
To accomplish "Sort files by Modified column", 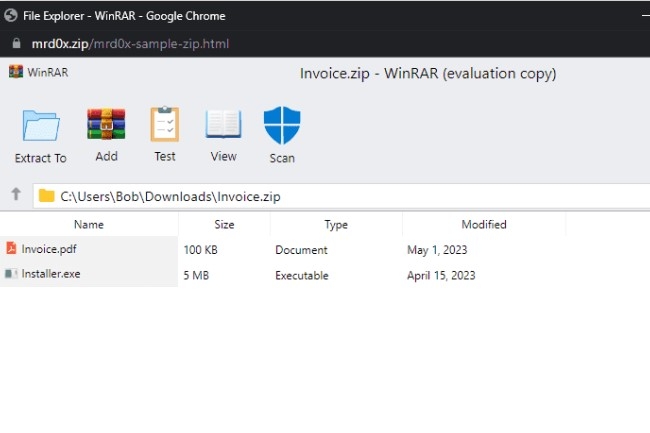I will (x=484, y=224).
